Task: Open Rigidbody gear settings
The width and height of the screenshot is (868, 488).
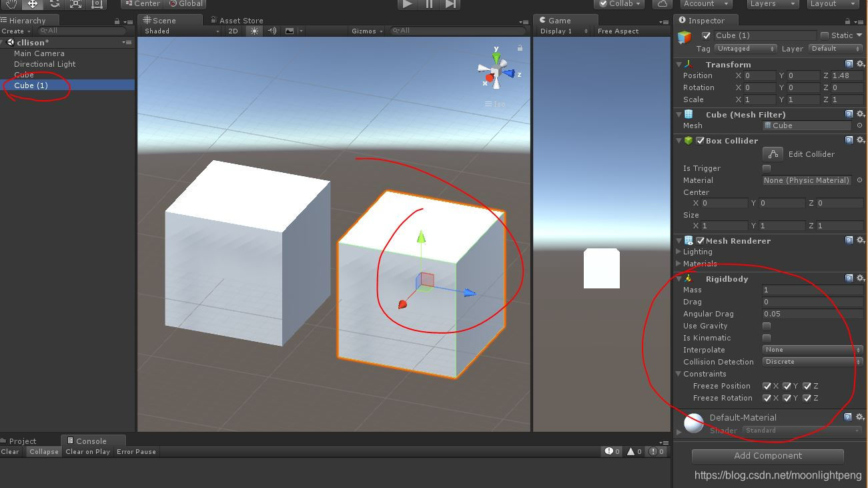Action: click(860, 278)
